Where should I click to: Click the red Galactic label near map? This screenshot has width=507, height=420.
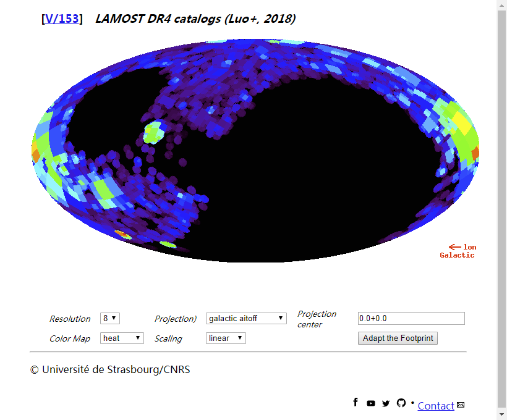457,255
